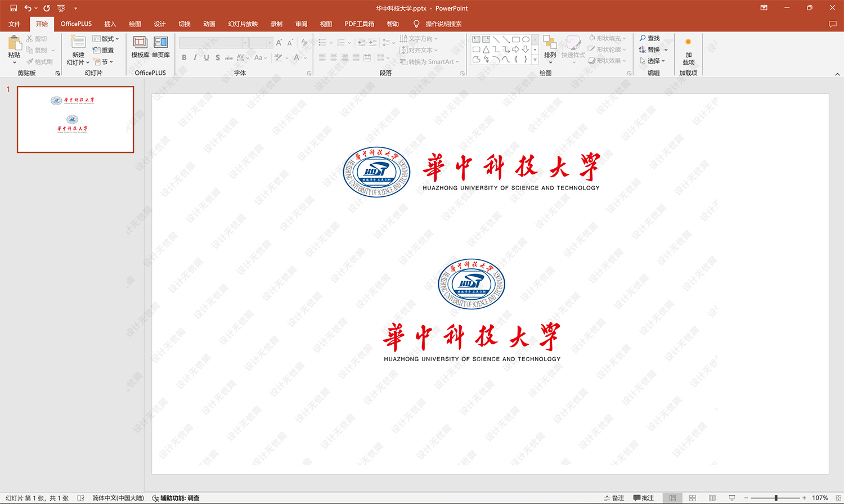Open the File (文件) tab

(15, 24)
